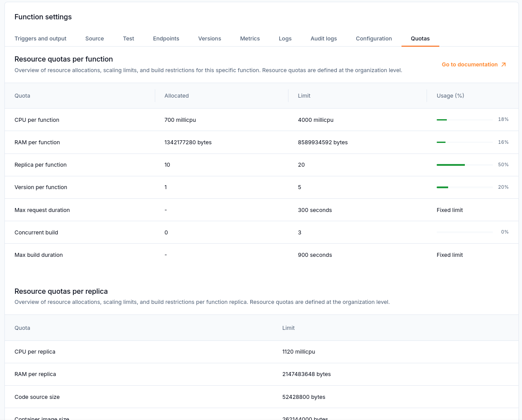The height and width of the screenshot is (420, 522).
Task: Click 'Fixed limit' in Max build duration row
Action: coord(450,255)
